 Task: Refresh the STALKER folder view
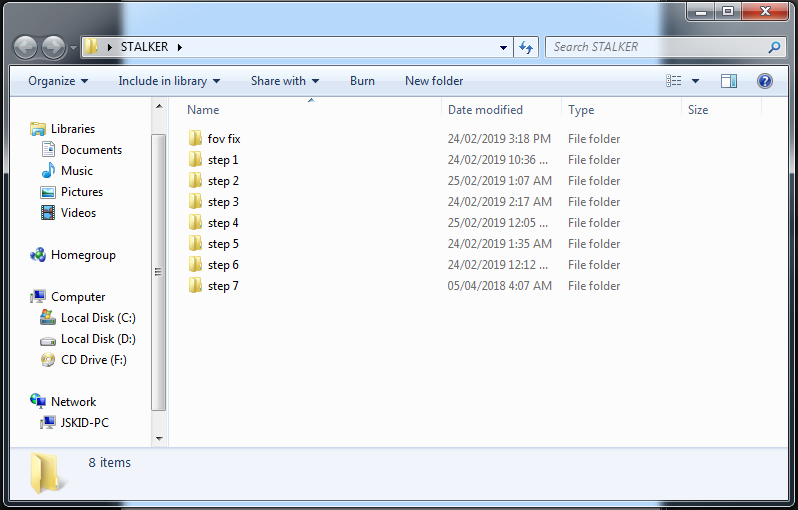pos(526,47)
